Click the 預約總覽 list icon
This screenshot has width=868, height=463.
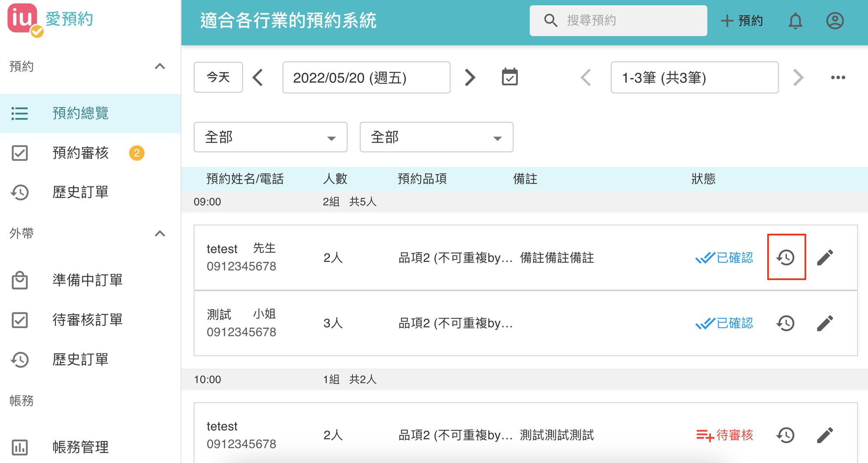coord(20,113)
